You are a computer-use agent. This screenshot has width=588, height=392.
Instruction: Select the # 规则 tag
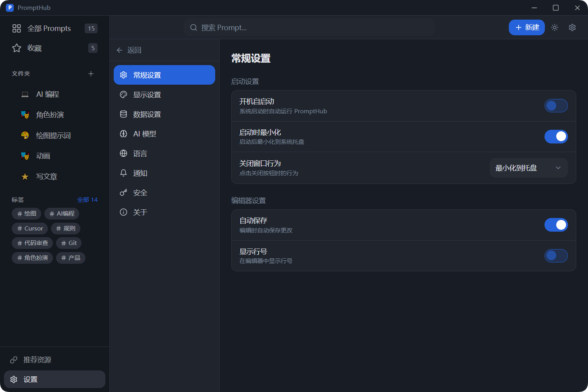[66, 228]
